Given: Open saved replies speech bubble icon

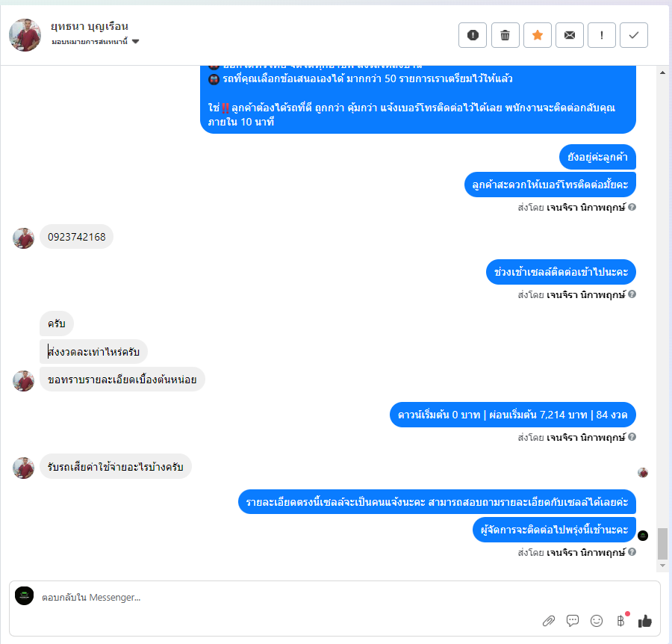Looking at the screenshot, I should click(572, 620).
